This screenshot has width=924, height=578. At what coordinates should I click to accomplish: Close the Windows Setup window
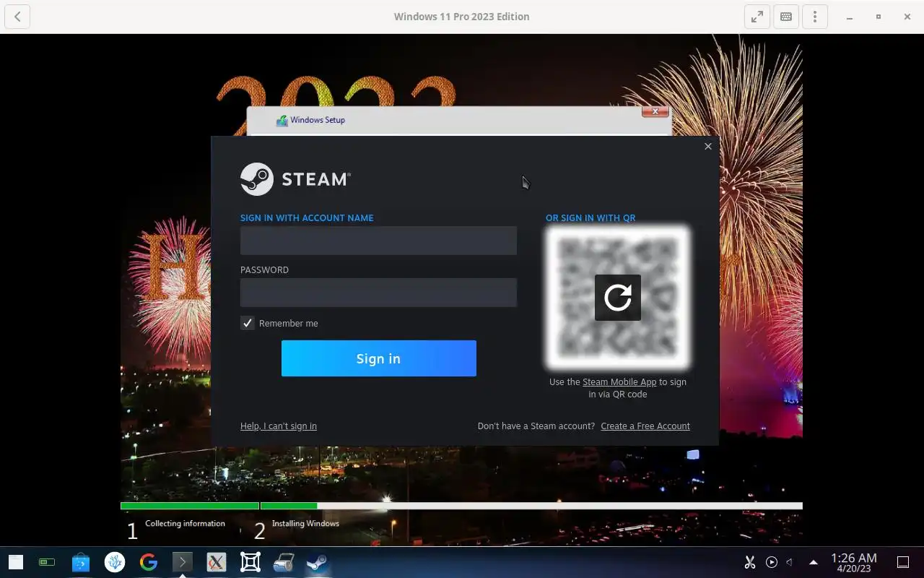(x=655, y=111)
